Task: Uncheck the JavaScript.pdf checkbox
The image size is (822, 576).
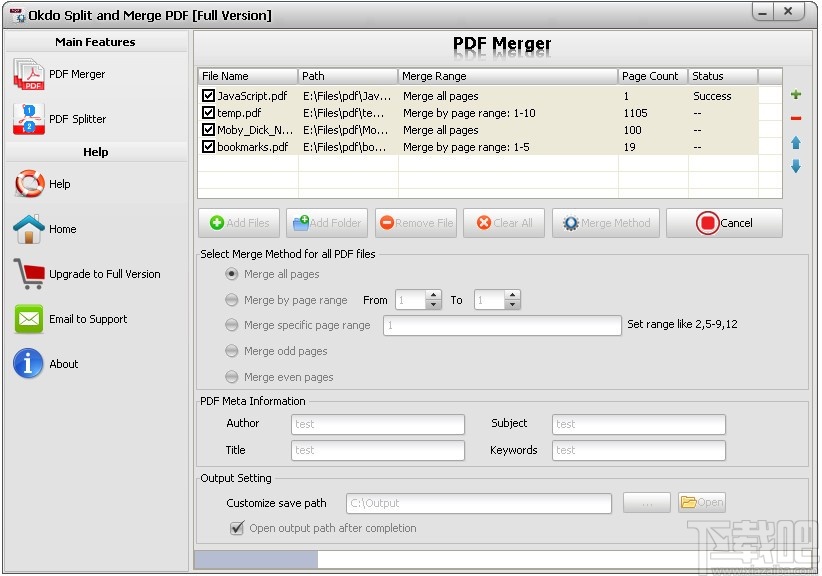Action: [206, 96]
